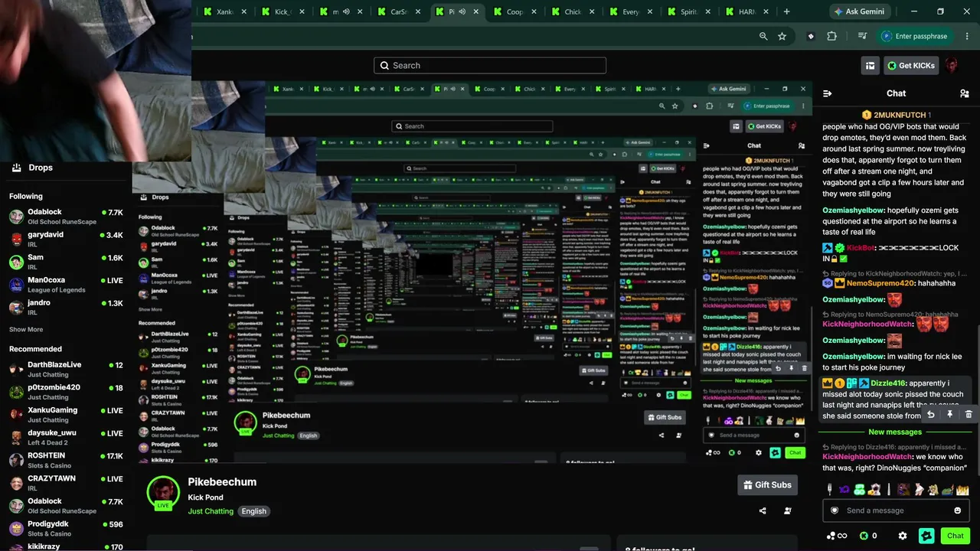Switch to the Coop browser tab
This screenshot has height=551, width=980.
(514, 11)
